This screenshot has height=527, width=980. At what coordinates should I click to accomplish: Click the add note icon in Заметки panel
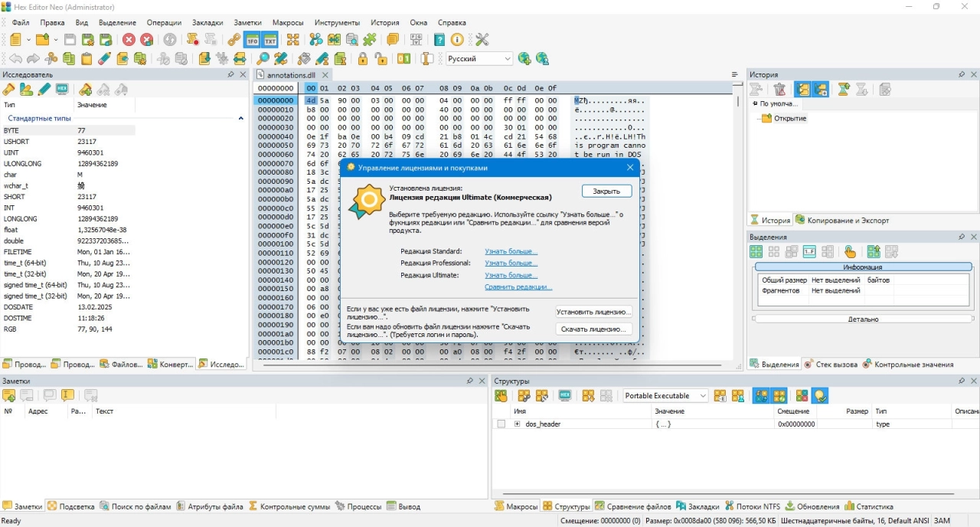pyautogui.click(x=8, y=396)
